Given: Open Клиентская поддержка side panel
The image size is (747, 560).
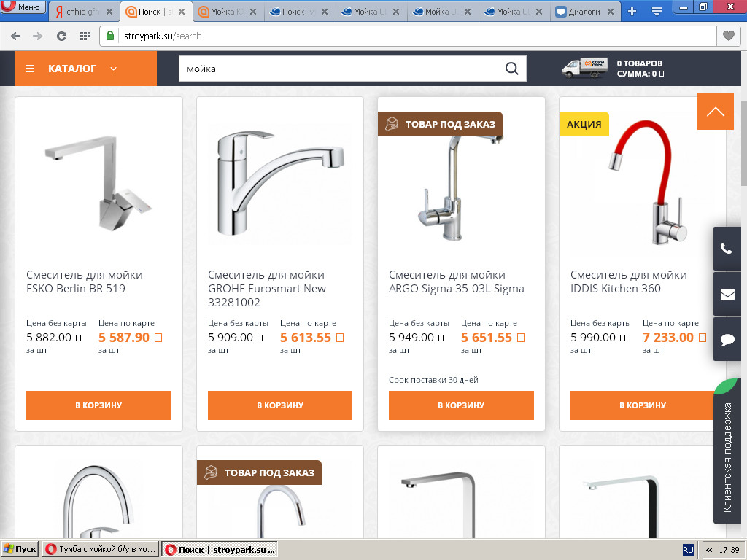Looking at the screenshot, I should [x=727, y=457].
